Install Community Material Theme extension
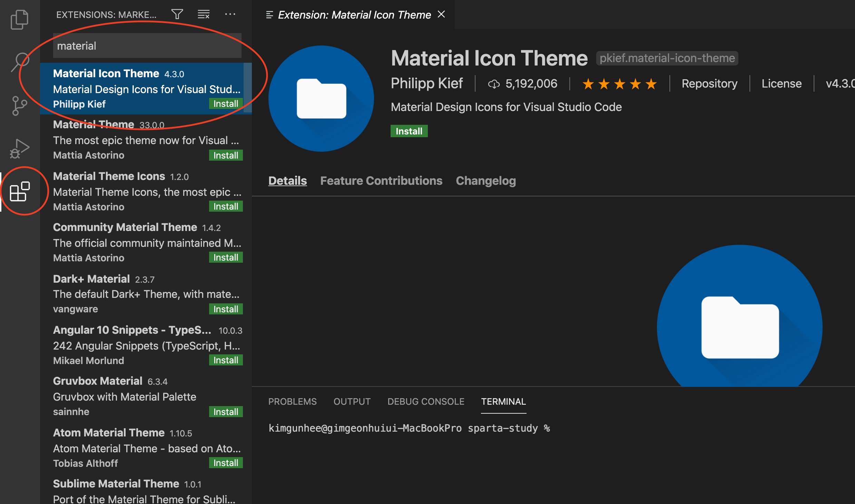 [x=226, y=257]
